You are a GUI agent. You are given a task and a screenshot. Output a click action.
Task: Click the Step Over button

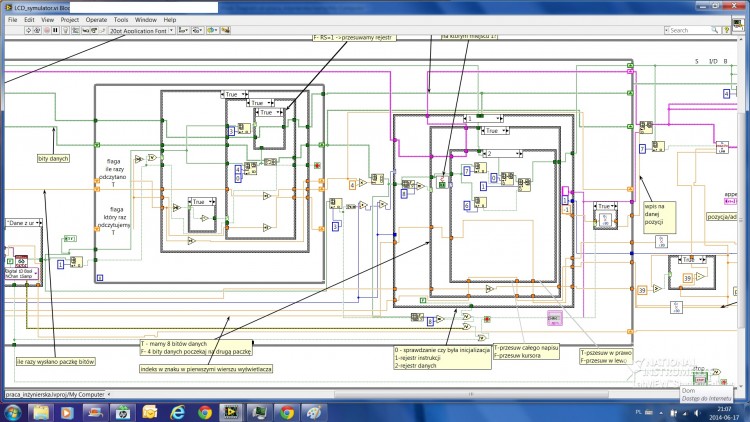point(94,30)
